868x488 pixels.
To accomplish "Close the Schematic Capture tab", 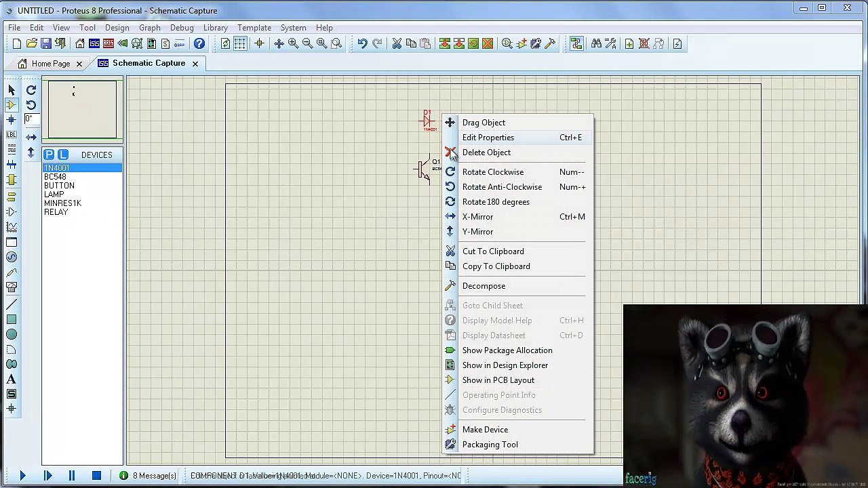I will (x=195, y=64).
